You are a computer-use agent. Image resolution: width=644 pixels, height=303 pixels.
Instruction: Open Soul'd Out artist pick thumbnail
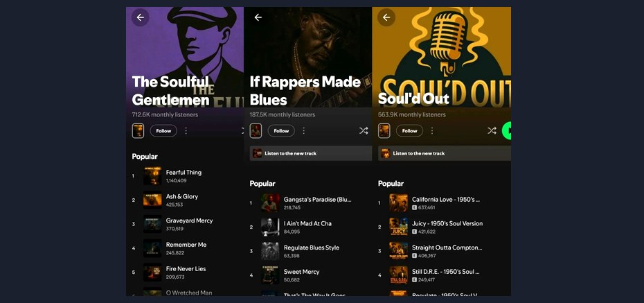pos(384,131)
